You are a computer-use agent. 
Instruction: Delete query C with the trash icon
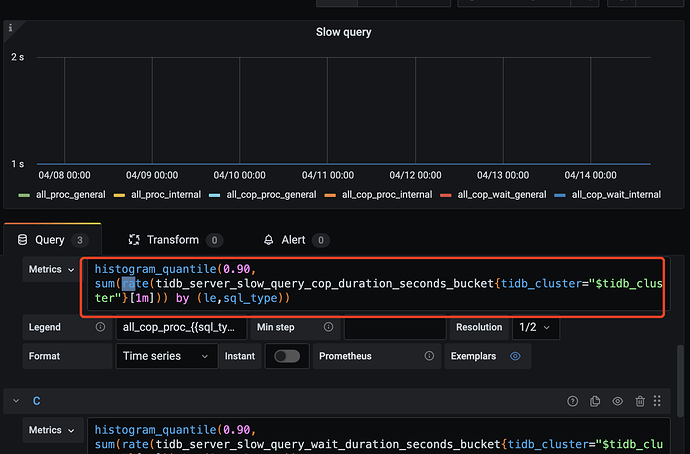[x=640, y=401]
